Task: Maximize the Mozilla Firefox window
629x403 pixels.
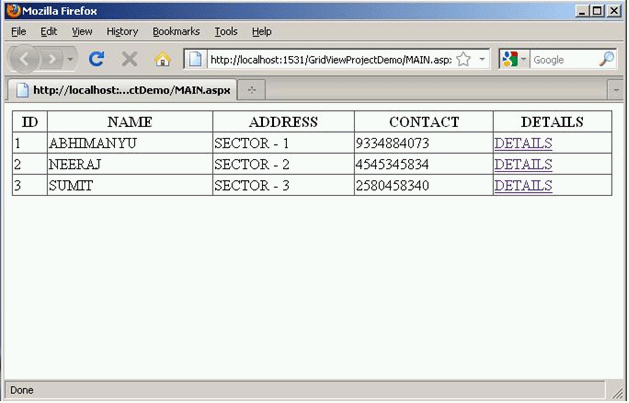Action: coord(597,11)
